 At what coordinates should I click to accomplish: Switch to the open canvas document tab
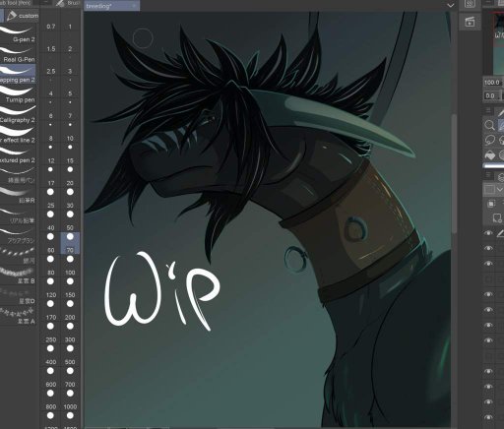pyautogui.click(x=111, y=6)
